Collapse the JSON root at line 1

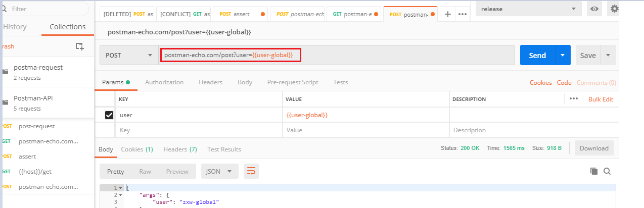120,188
